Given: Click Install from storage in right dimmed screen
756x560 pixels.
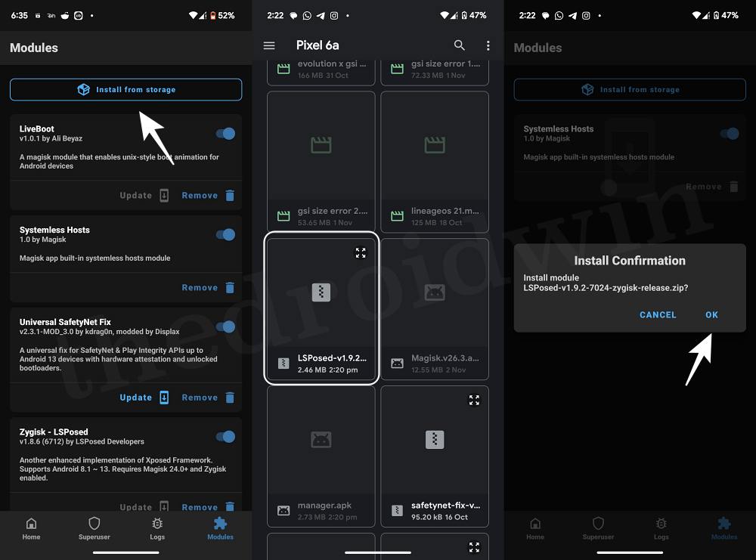Looking at the screenshot, I should (630, 90).
